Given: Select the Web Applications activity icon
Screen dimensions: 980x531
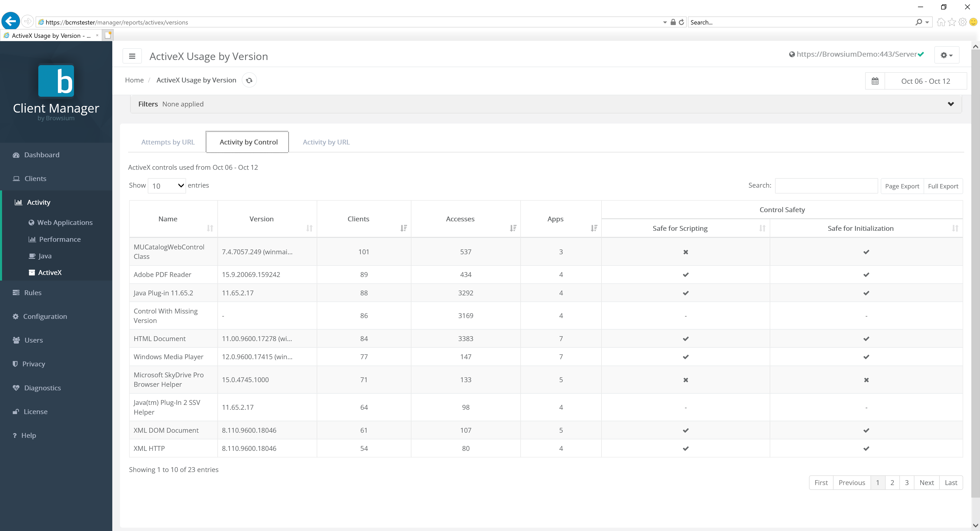Looking at the screenshot, I should click(x=32, y=222).
